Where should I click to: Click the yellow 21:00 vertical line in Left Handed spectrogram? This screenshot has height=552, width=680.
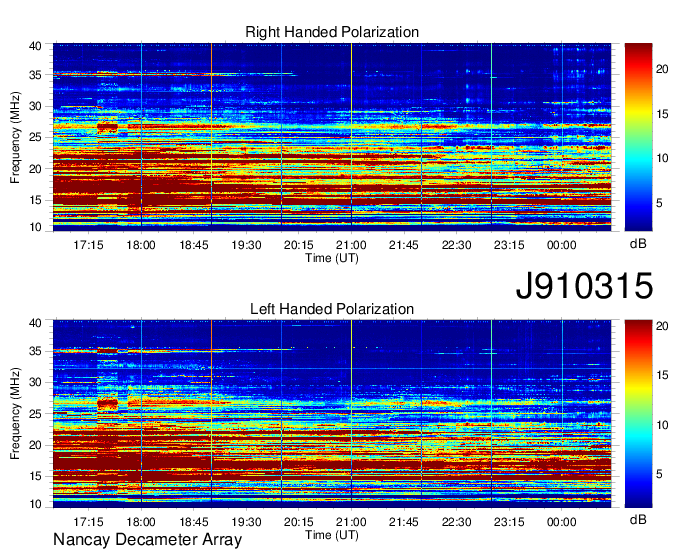[x=351, y=412]
